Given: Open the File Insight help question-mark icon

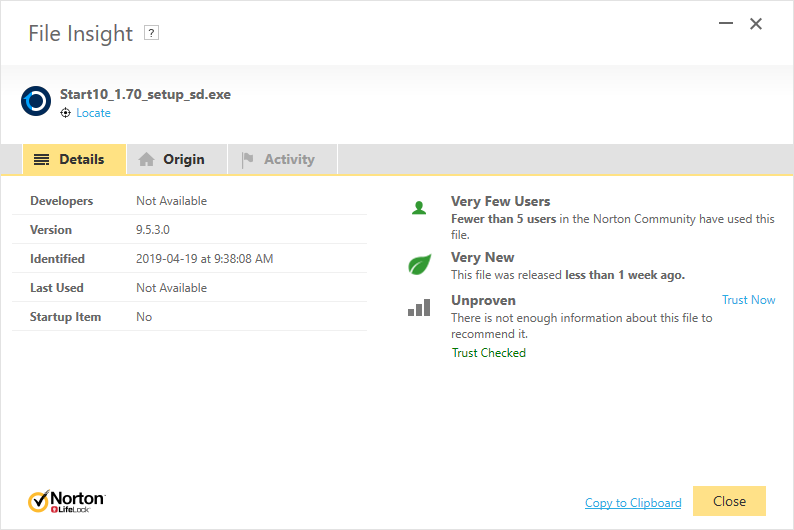Looking at the screenshot, I should pyautogui.click(x=151, y=33).
